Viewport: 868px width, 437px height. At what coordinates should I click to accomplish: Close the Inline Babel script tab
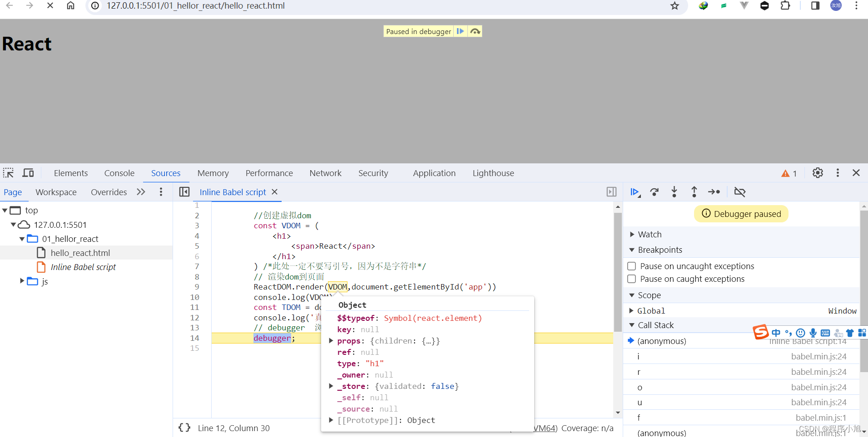tap(274, 192)
